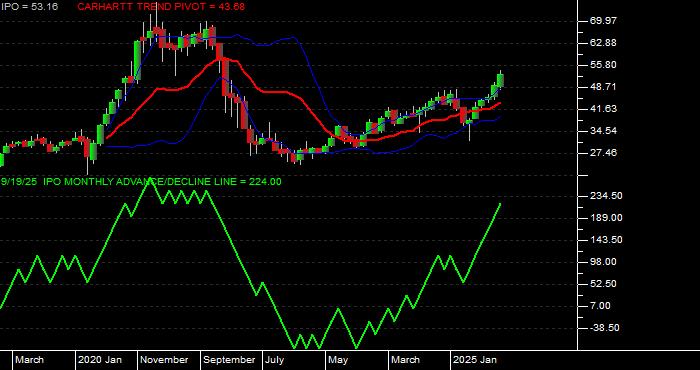This screenshot has height=370, width=700.
Task: Select the 2020 Jan time axis marker
Action: 100,360
